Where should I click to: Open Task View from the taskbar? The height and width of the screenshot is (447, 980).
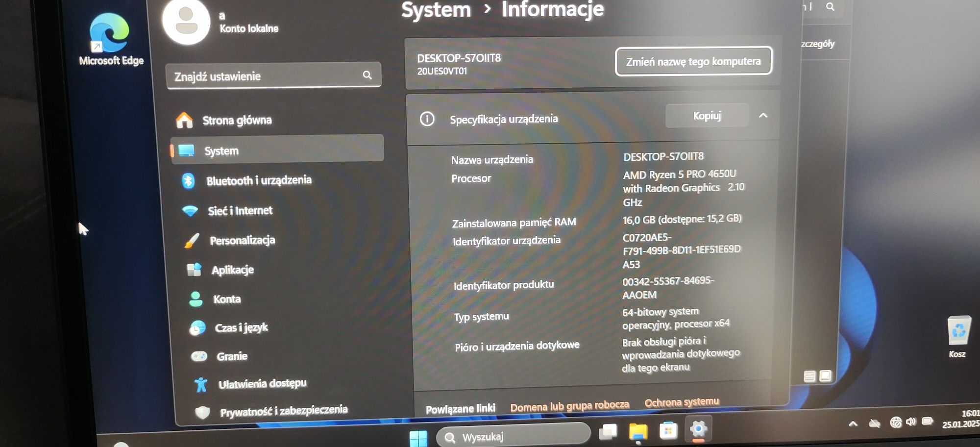[x=608, y=431]
